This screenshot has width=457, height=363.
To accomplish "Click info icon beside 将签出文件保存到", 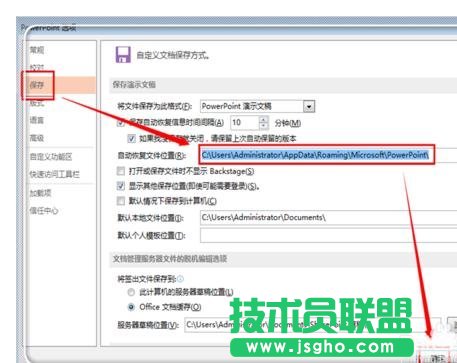I will point(180,279).
